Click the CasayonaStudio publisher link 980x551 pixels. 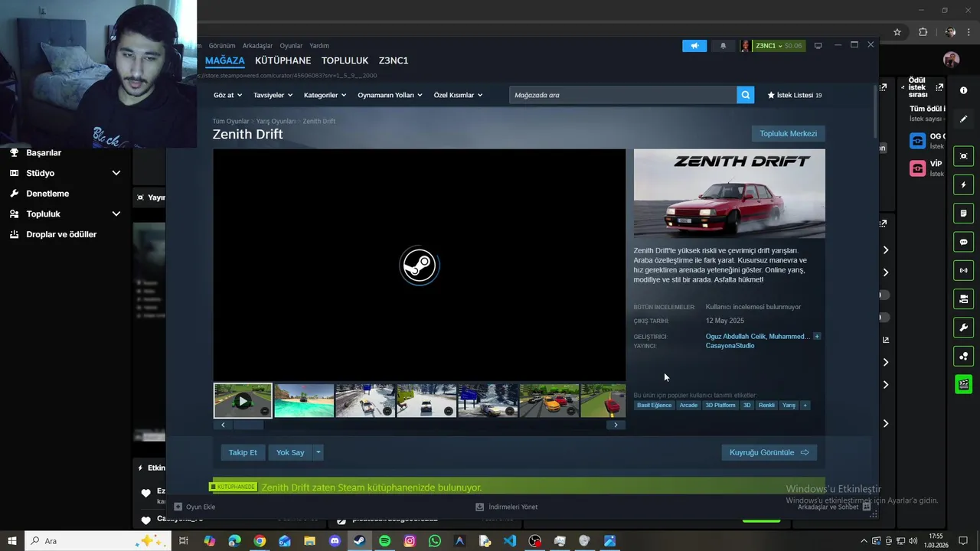pos(730,346)
